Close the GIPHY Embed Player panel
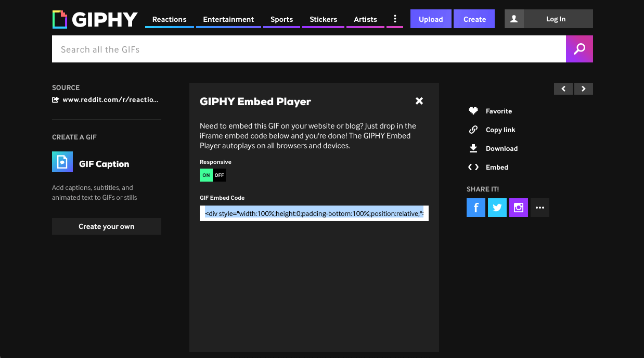 [419, 101]
